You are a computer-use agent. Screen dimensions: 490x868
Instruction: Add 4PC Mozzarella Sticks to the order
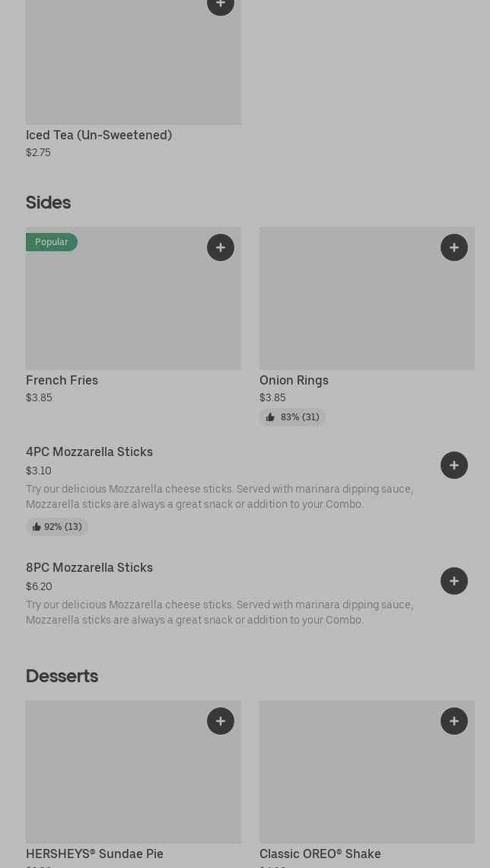pos(454,465)
